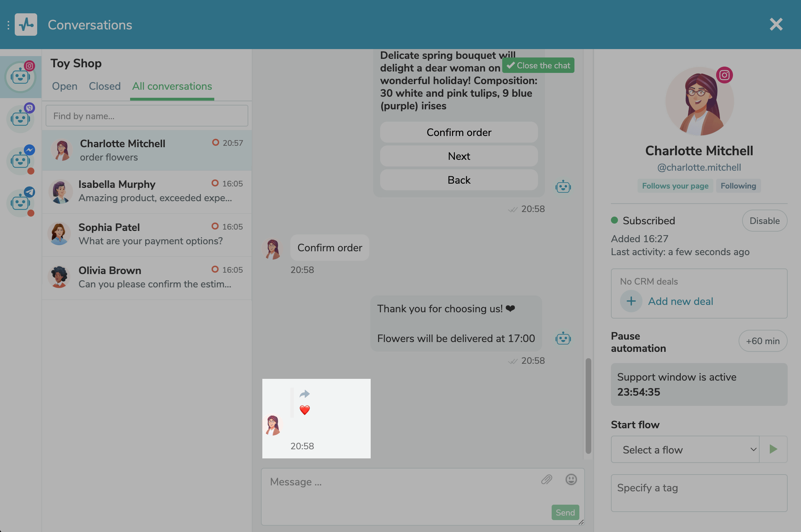
Task: Click the Specify a tag input field
Action: pos(699,493)
